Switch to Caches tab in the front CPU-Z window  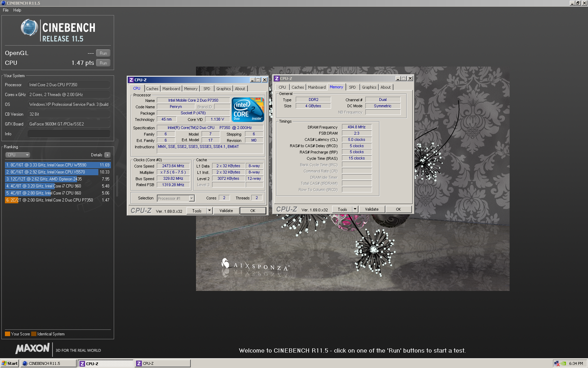pyautogui.click(x=152, y=89)
